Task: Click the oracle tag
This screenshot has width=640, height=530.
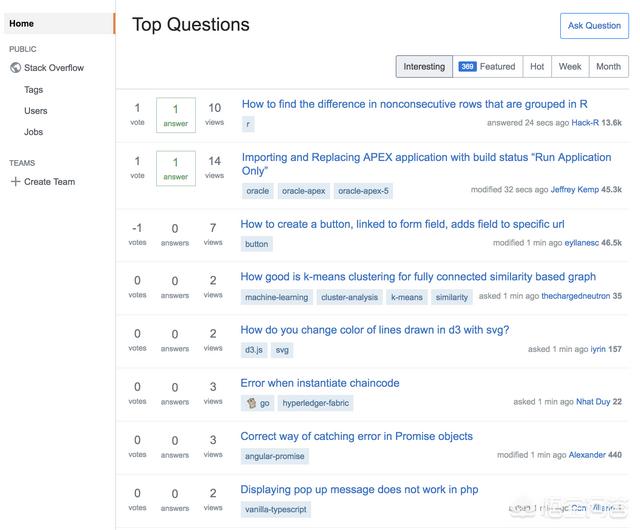Action: pos(258,191)
